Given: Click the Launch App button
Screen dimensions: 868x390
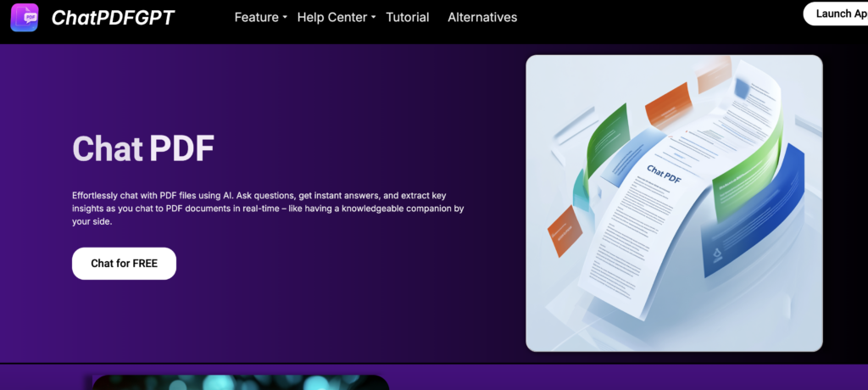Looking at the screenshot, I should pos(836,14).
